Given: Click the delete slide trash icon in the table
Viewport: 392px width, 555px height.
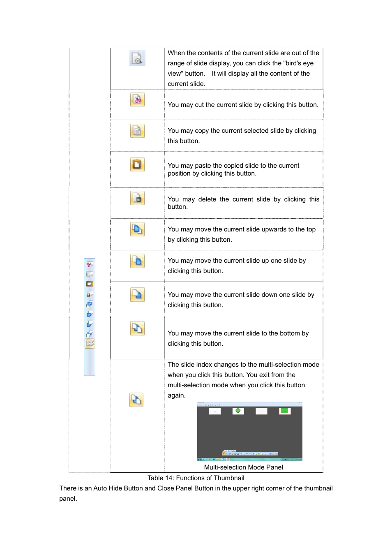Looking at the screenshot, I should pyautogui.click(x=137, y=198).
